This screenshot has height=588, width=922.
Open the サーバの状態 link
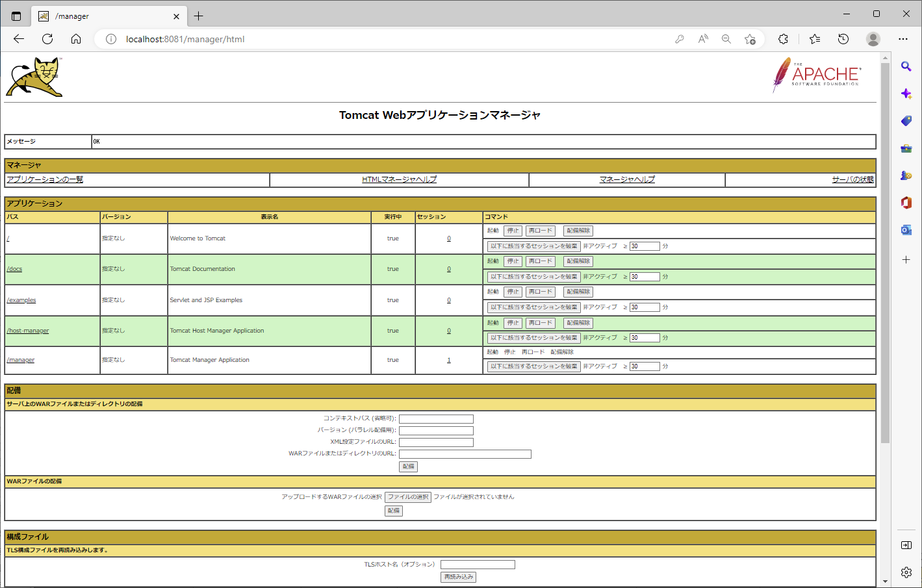(x=852, y=180)
